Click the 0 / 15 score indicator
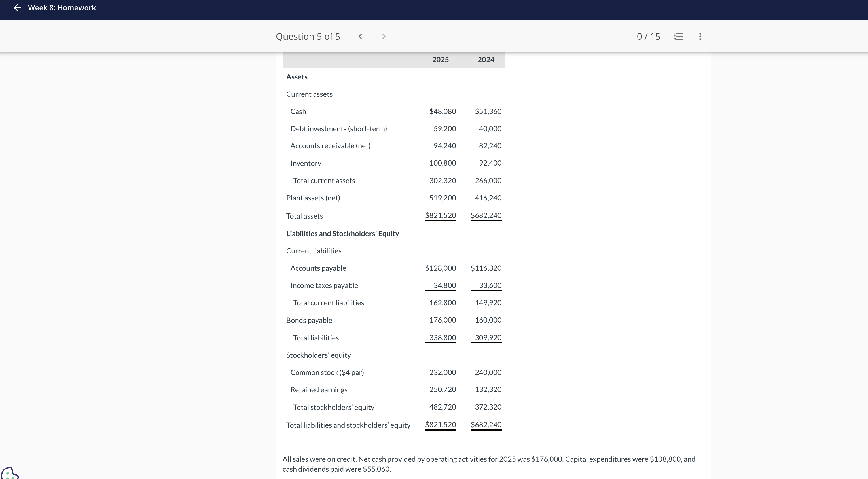This screenshot has width=868, height=479. point(648,36)
